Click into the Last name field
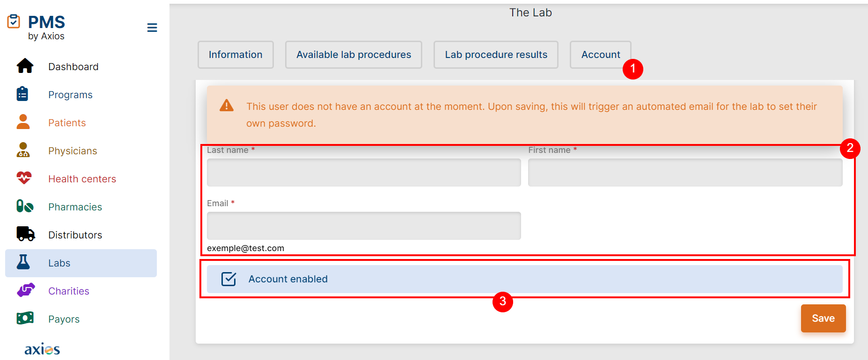 pyautogui.click(x=364, y=173)
